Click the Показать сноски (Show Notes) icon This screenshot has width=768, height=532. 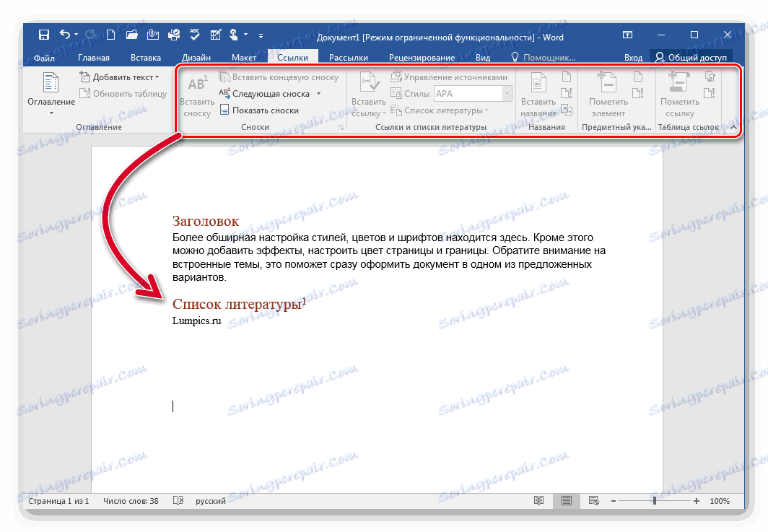pos(223,110)
